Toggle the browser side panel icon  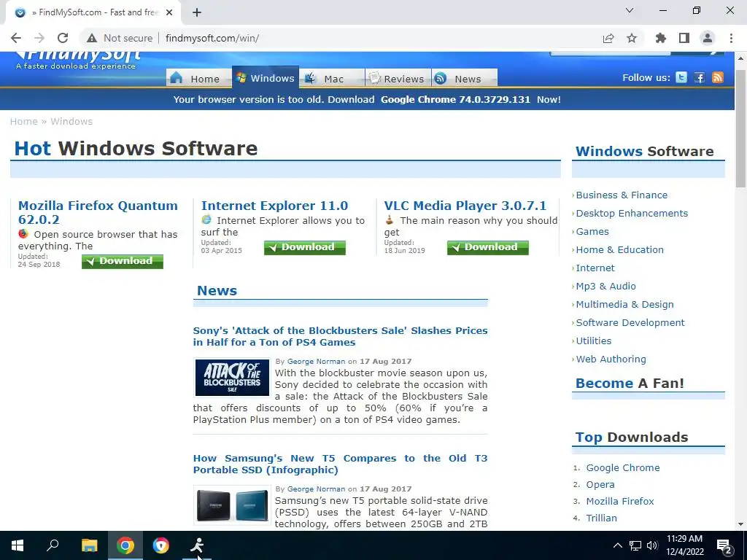684,38
